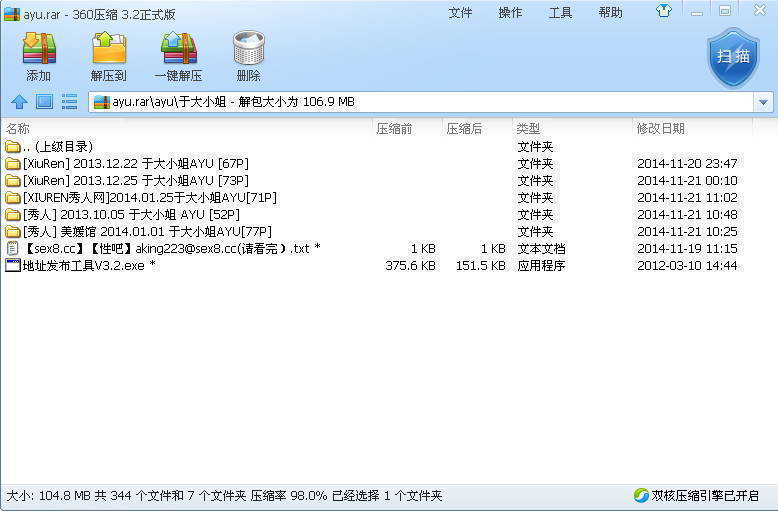Click the dual-core engine status icon
The image size is (778, 511).
coord(641,495)
